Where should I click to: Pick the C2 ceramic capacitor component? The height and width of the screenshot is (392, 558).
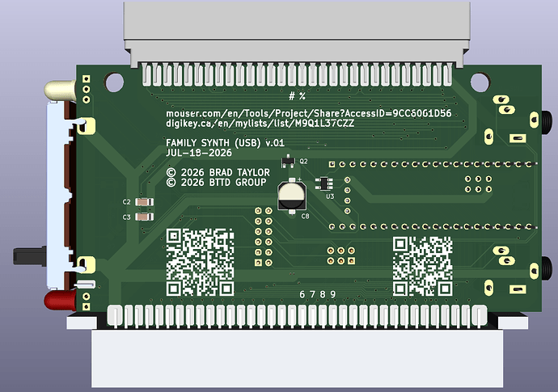point(145,202)
